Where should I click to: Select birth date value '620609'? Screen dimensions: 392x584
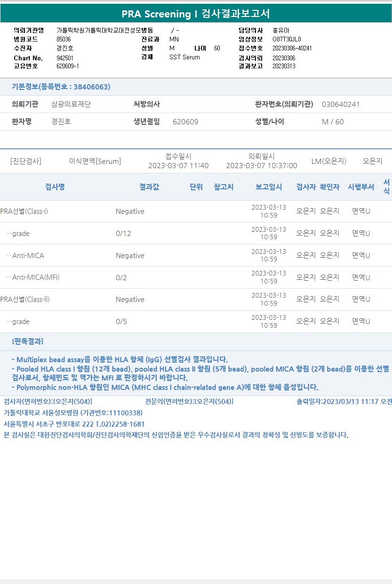(185, 122)
